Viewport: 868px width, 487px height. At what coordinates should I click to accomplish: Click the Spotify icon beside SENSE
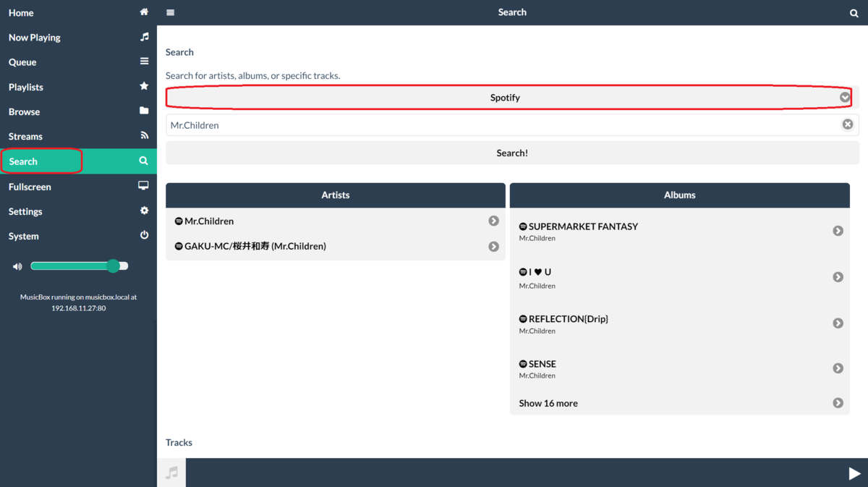coord(523,364)
